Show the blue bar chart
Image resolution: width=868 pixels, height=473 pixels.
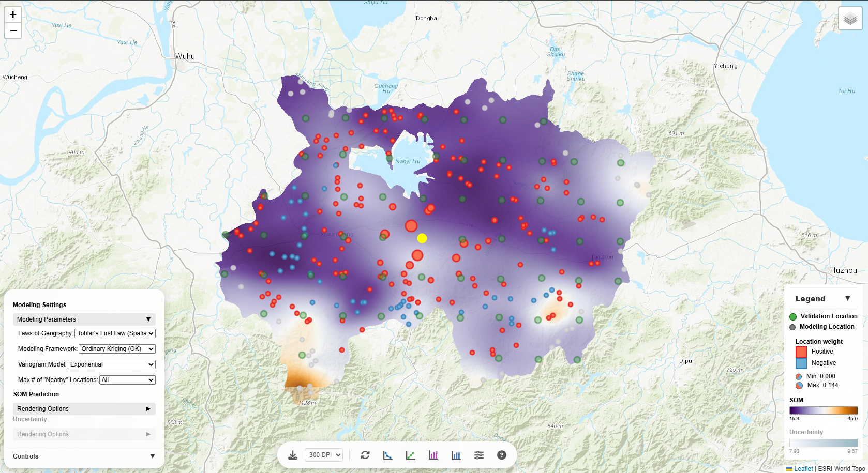(456, 455)
